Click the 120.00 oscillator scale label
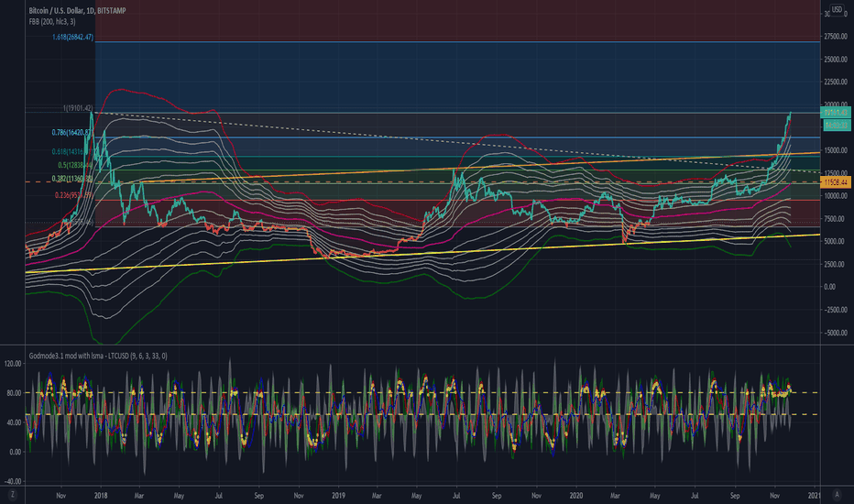The image size is (854, 504). (13, 364)
